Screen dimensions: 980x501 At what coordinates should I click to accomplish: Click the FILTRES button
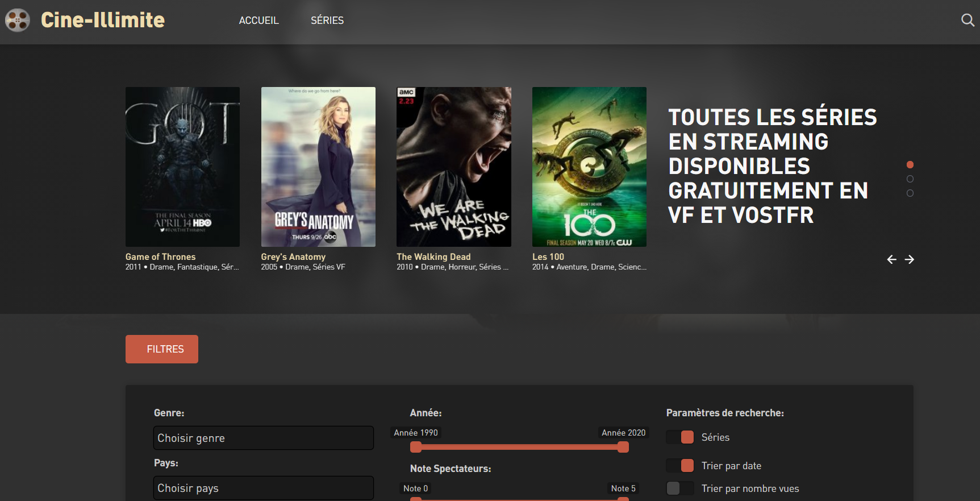tap(162, 349)
